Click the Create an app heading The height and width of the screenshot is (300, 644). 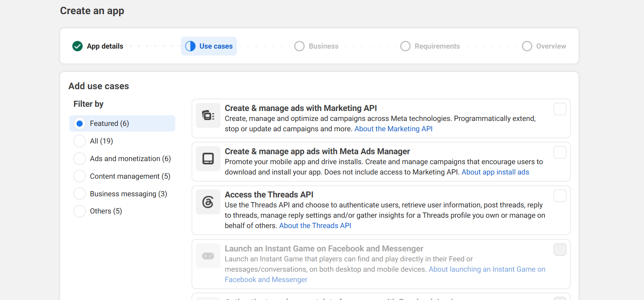click(x=92, y=11)
